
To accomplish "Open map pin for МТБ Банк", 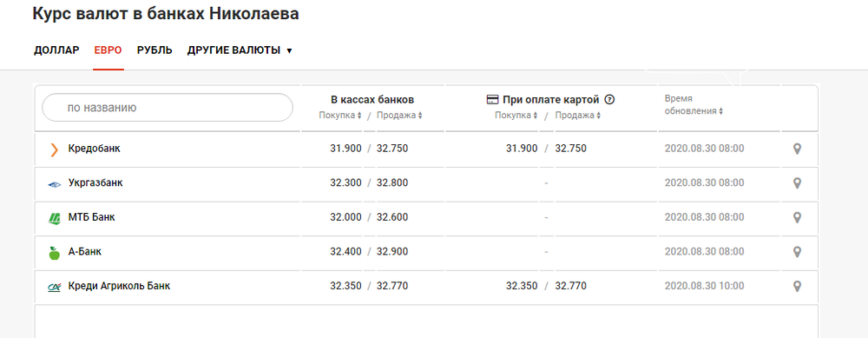I will tap(797, 218).
